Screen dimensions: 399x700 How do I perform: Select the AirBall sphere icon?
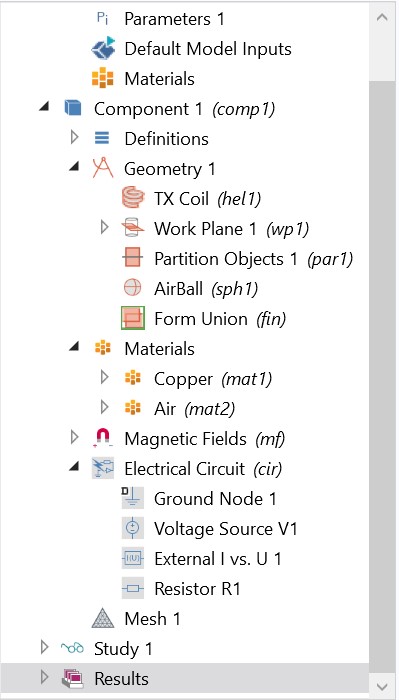133,288
